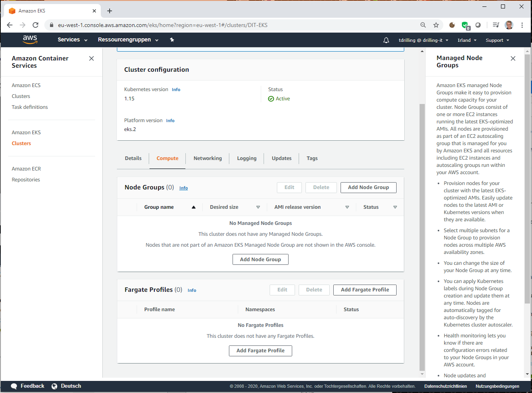Click Add Node Group below empty message
Viewport: 532px width, 393px height.
260,260
